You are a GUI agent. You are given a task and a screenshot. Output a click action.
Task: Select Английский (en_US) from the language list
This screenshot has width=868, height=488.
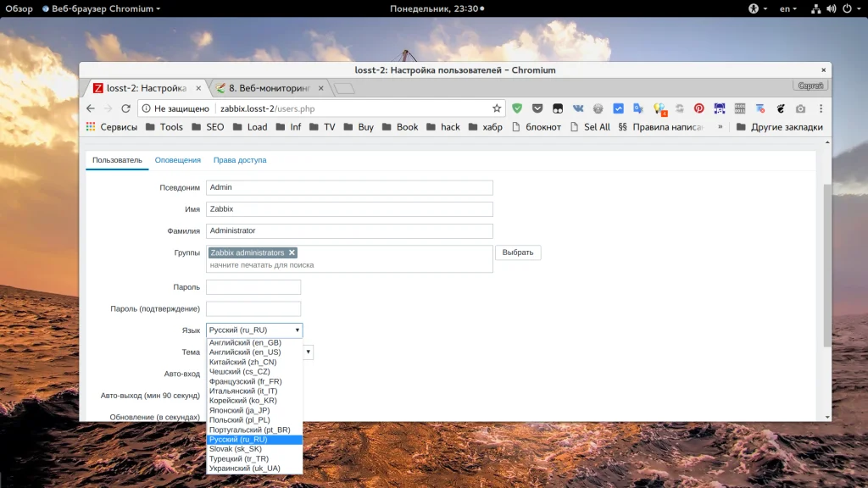[x=245, y=352]
